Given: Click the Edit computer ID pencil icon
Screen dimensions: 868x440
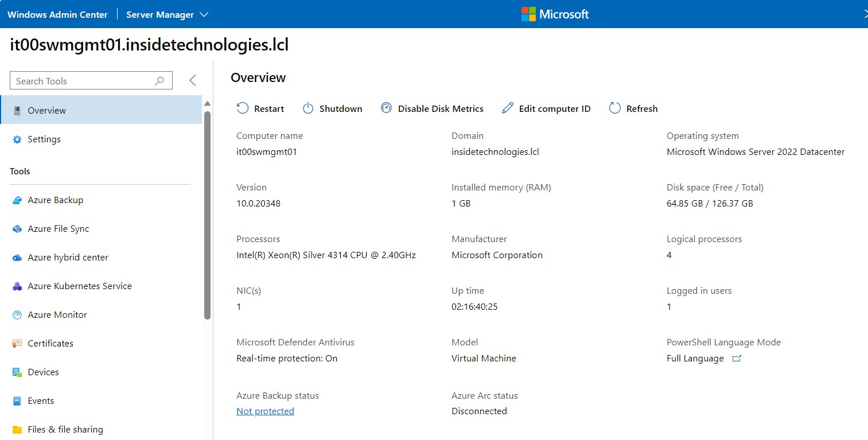Looking at the screenshot, I should [x=508, y=108].
